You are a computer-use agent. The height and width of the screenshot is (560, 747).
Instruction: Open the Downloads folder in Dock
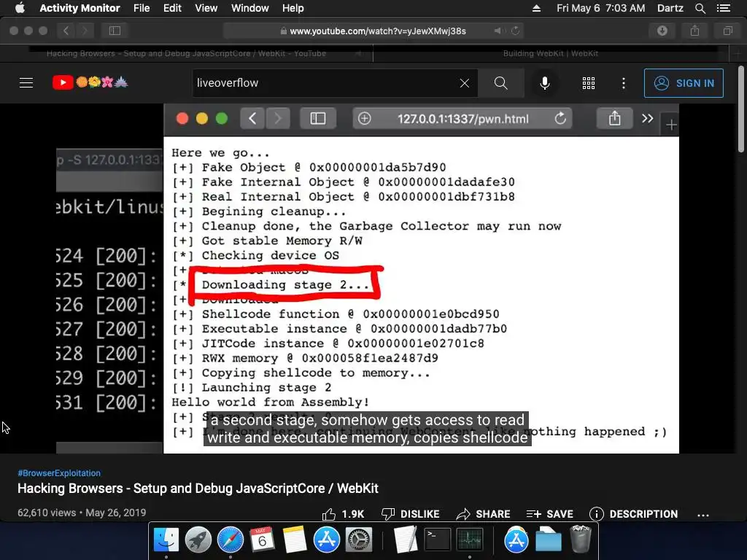549,540
